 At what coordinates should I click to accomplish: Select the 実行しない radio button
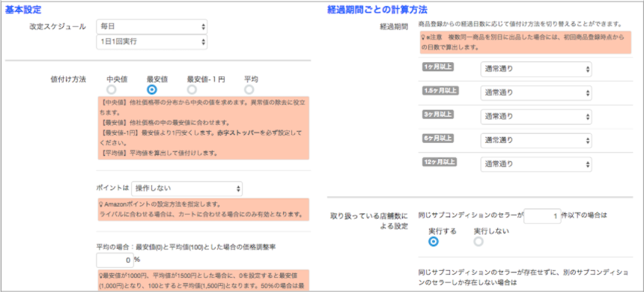[x=478, y=242]
